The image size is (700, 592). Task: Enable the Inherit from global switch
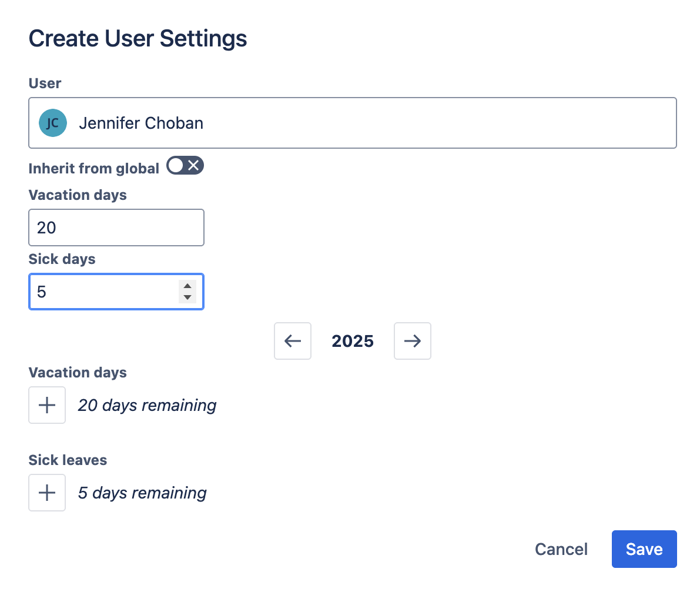(185, 166)
